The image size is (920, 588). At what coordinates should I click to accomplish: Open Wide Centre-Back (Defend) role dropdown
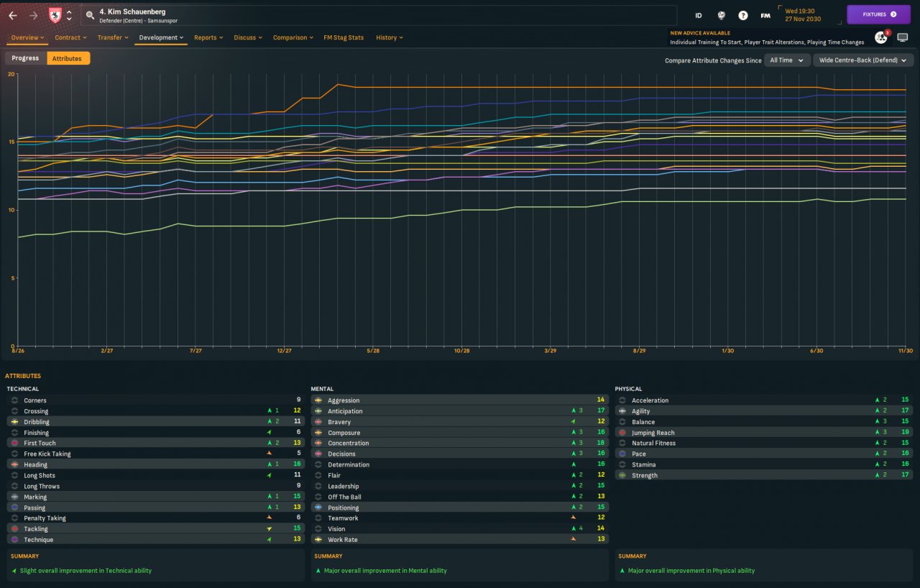[863, 60]
